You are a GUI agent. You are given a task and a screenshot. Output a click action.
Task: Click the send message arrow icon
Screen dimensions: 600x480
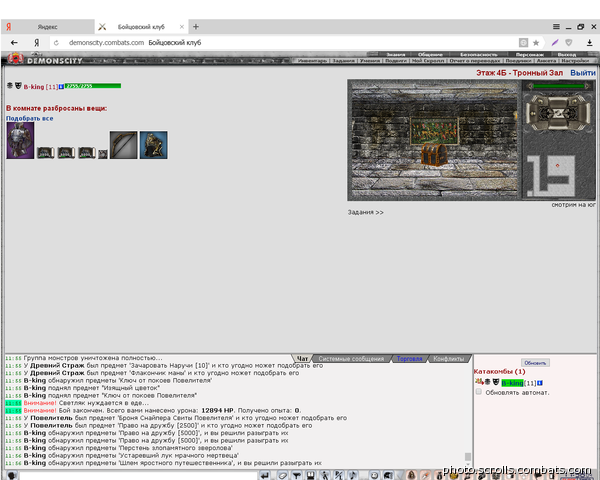coord(265,475)
